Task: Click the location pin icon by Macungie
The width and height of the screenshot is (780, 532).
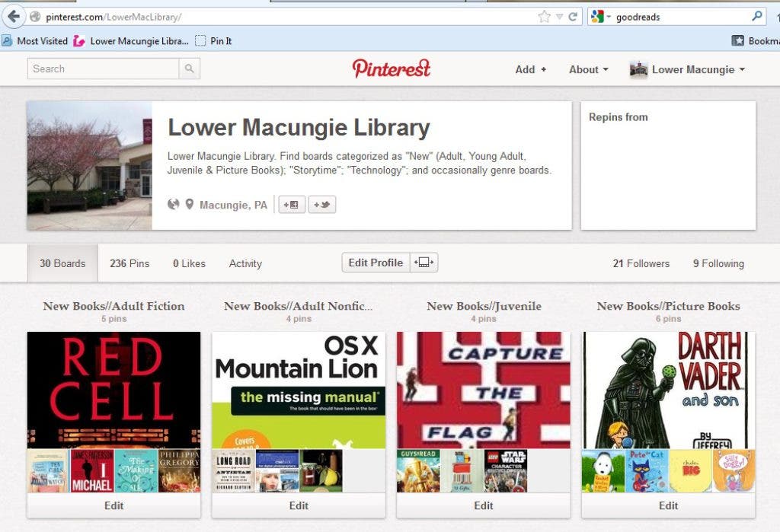Action: point(190,204)
